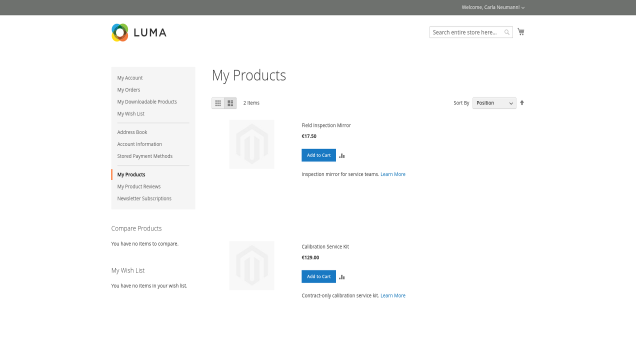
Task: Open My Downloadable Products
Action: (x=147, y=102)
